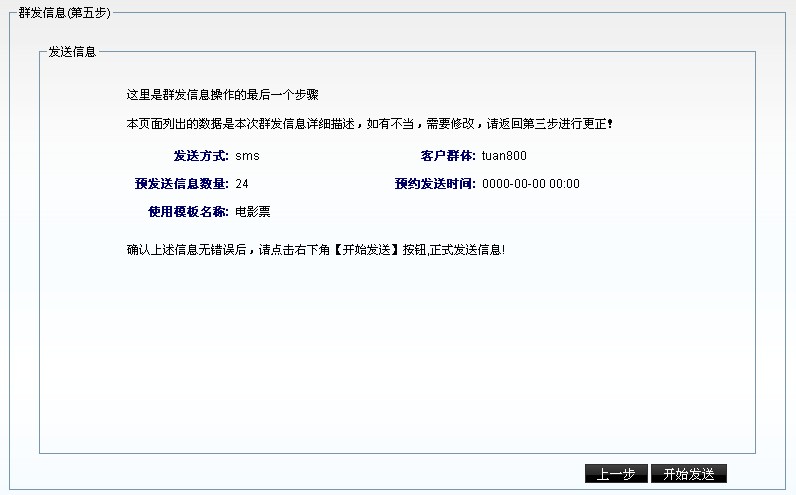
Task: Select the 0000-00-00 00:00 scheduled time value
Action: point(530,184)
